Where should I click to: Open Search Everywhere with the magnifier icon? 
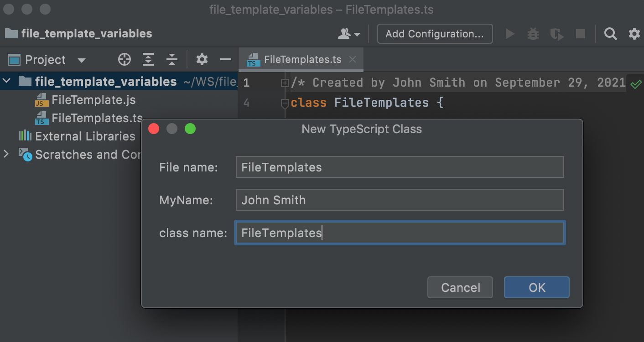click(x=610, y=34)
